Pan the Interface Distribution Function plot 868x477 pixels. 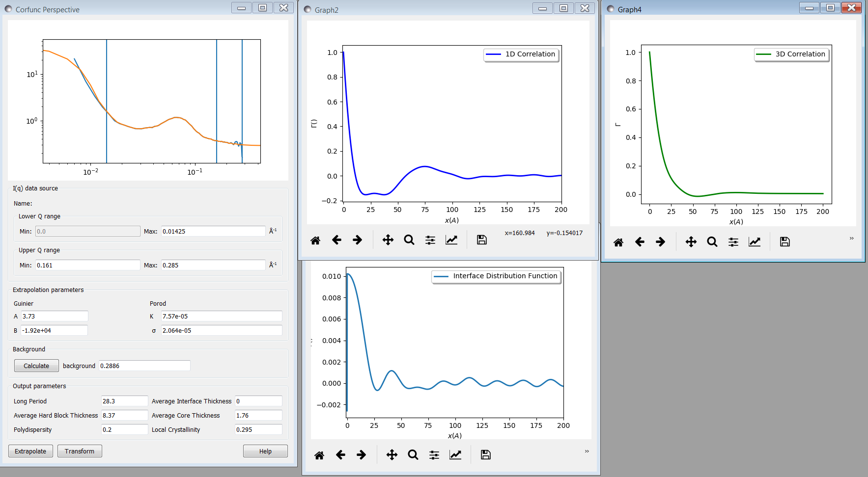(x=392, y=455)
